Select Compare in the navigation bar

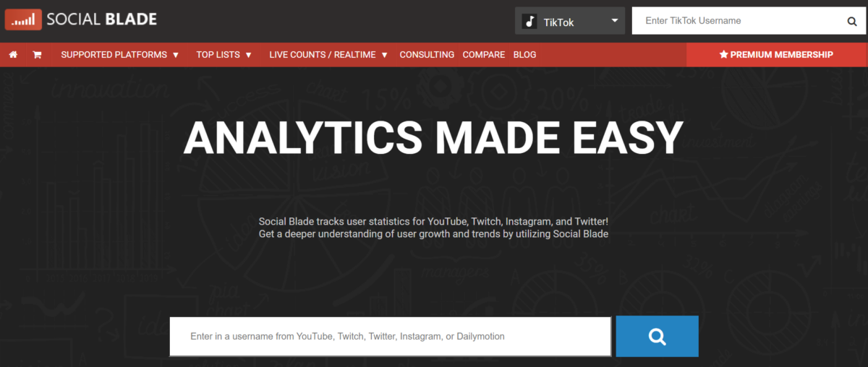pos(483,55)
